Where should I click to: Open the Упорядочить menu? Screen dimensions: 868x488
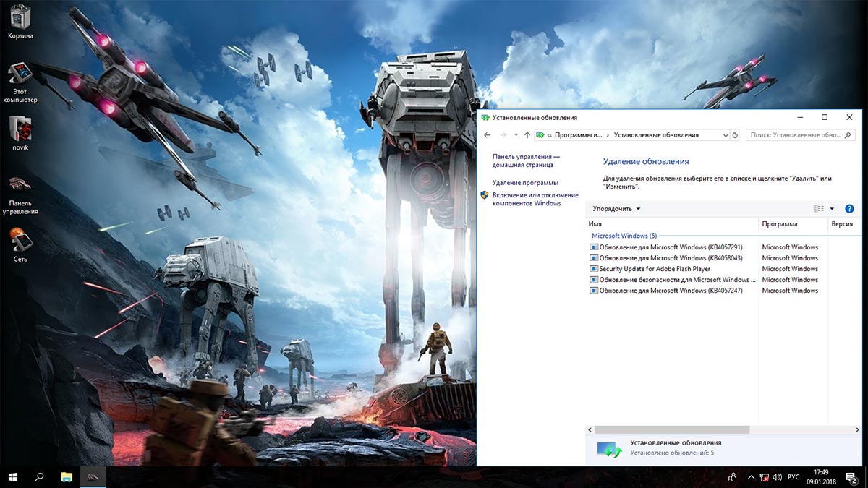point(616,209)
